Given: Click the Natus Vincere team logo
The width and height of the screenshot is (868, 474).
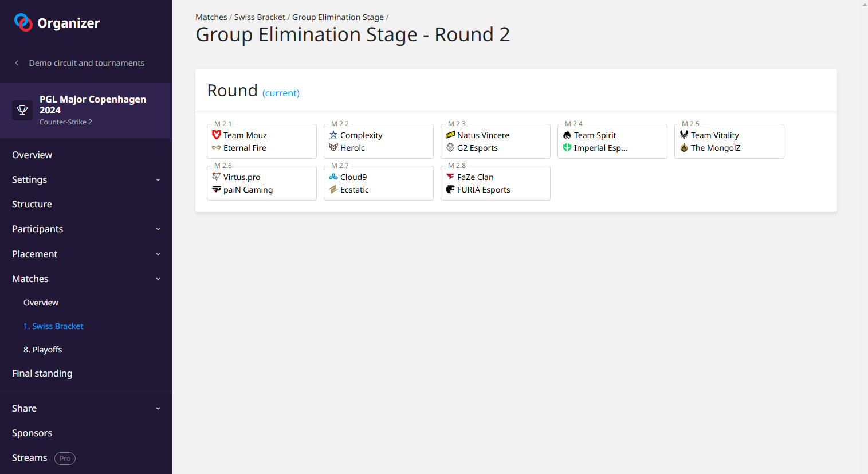Looking at the screenshot, I should click(450, 135).
